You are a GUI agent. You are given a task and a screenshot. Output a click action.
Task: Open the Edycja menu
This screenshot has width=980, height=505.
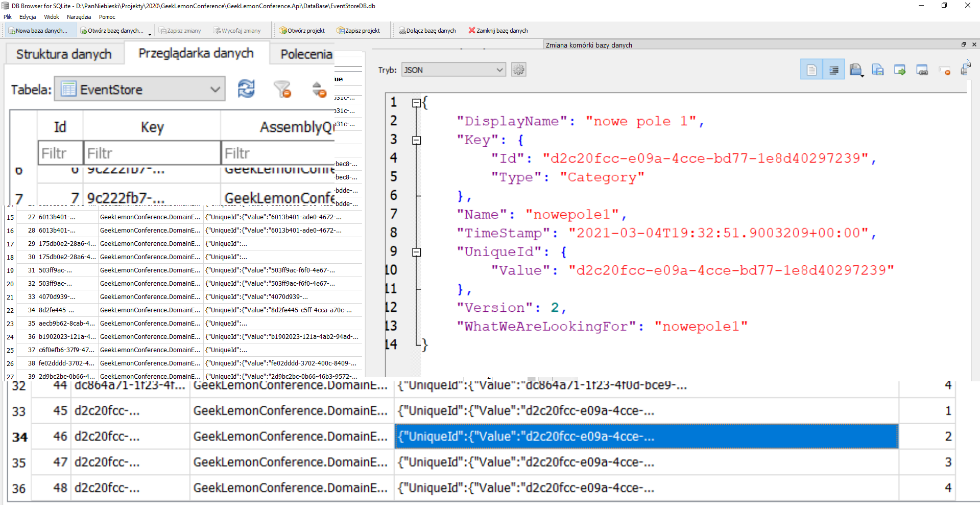28,17
